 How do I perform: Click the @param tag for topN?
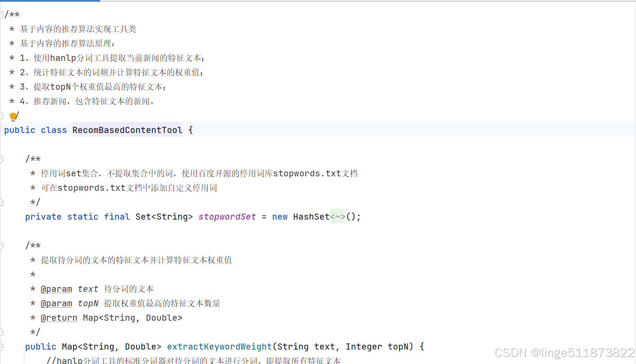[x=57, y=303]
